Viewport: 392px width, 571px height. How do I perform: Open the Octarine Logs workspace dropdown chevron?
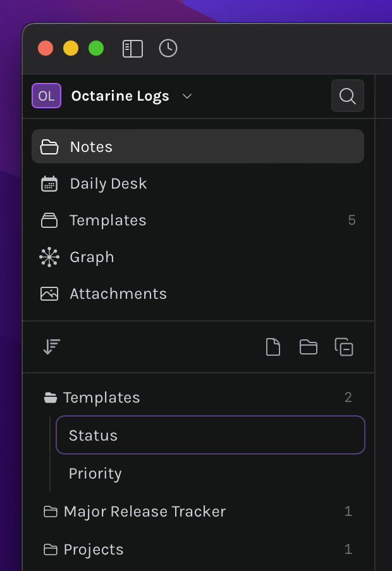coord(187,96)
